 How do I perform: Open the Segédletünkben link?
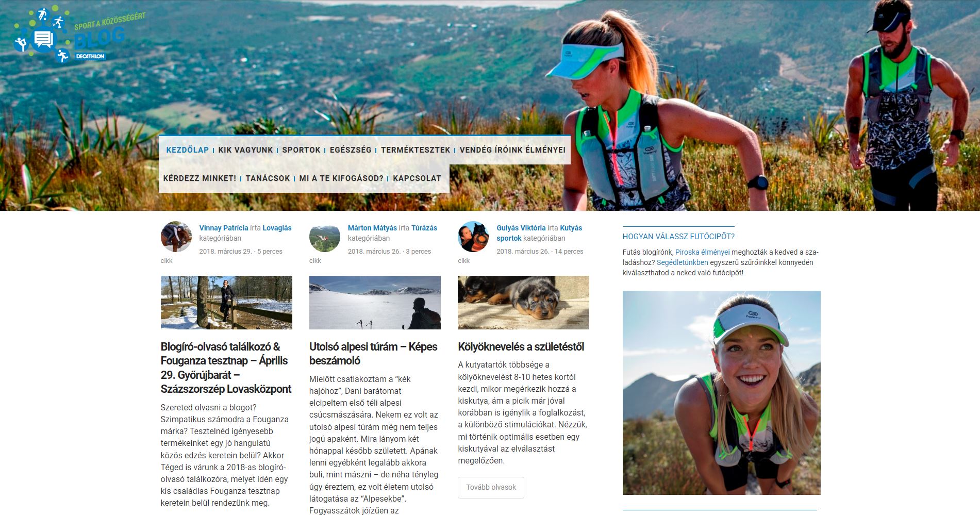[x=682, y=262]
